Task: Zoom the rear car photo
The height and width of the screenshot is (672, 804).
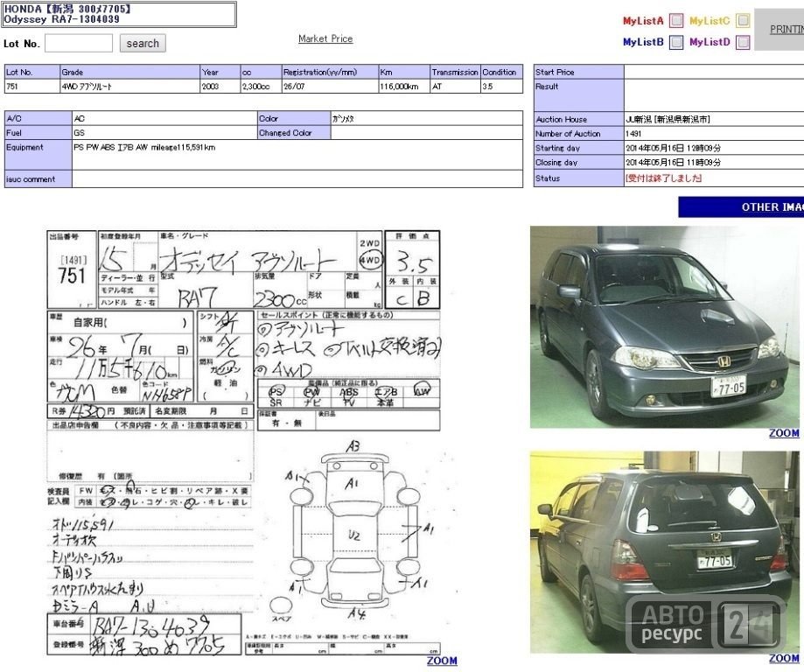Action: [x=784, y=658]
